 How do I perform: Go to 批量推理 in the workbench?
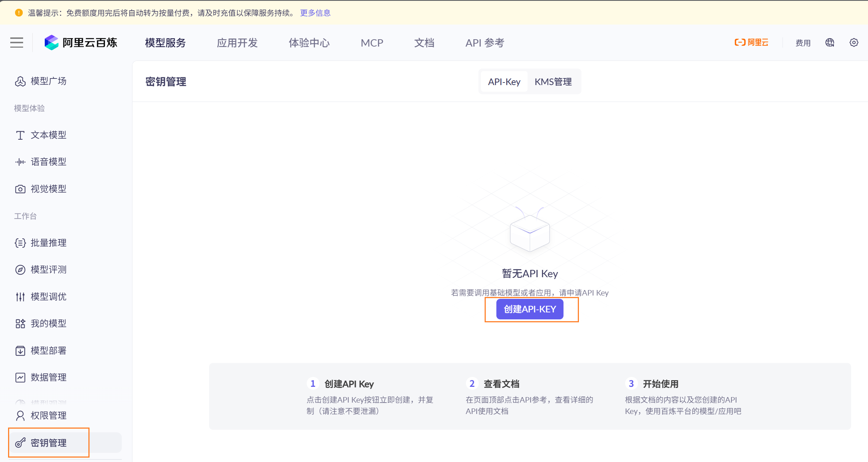point(48,243)
